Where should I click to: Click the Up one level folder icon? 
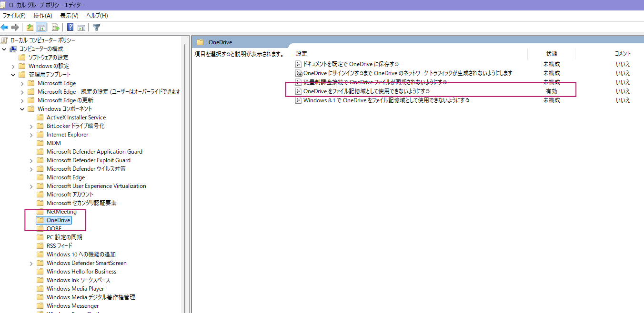pos(30,27)
